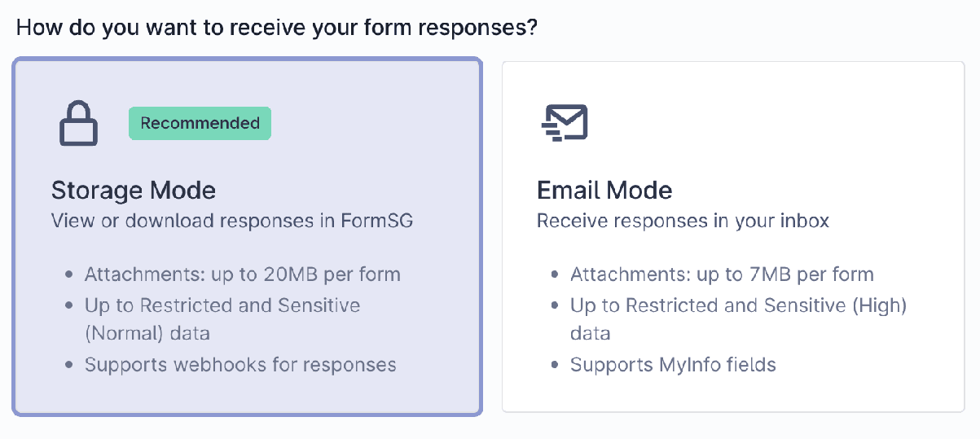This screenshot has height=439, width=980.
Task: Click 'Restricted and Sensitive (High) data' bullet
Action: point(738,319)
